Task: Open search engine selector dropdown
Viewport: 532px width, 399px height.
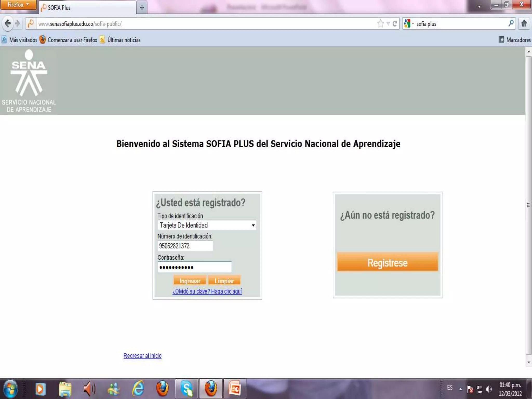Action: pos(409,24)
